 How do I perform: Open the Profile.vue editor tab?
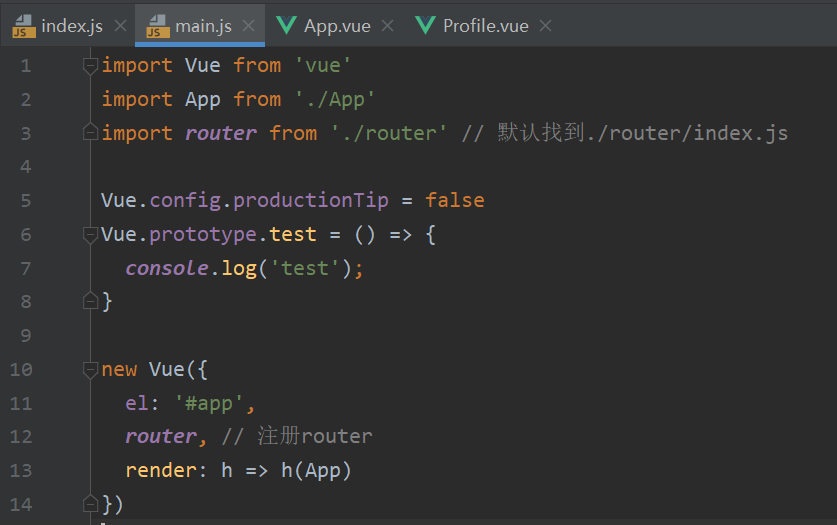coord(485,26)
